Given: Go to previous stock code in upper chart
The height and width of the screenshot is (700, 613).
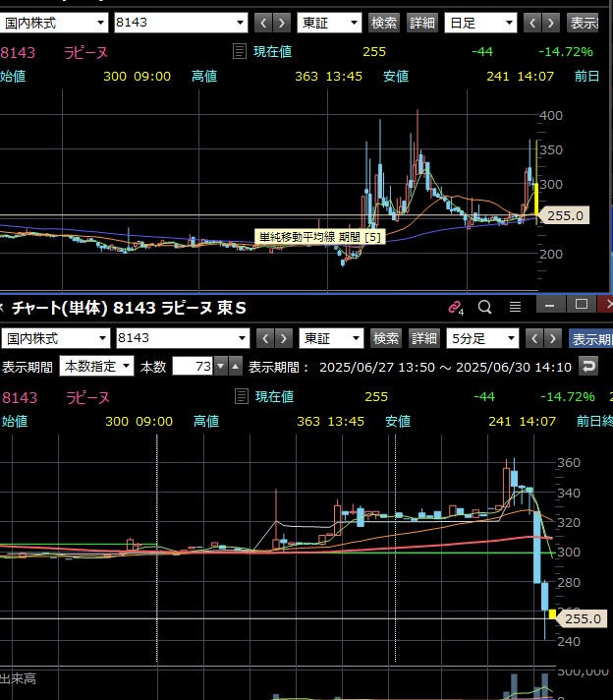Looking at the screenshot, I should pyautogui.click(x=263, y=23).
